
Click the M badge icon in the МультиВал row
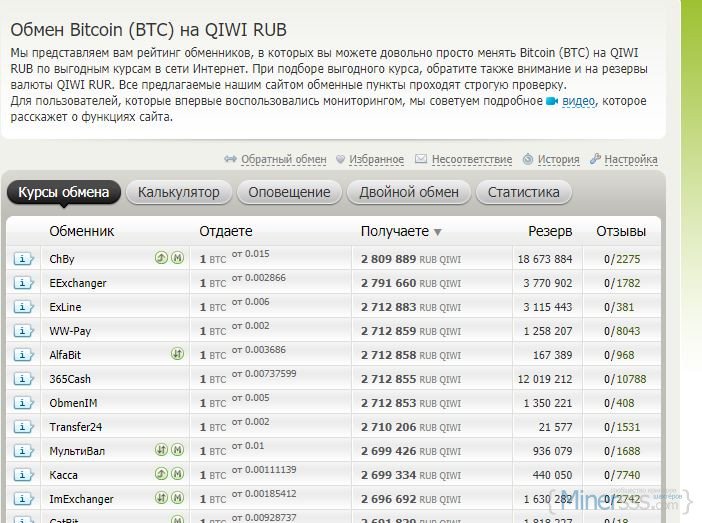pyautogui.click(x=177, y=450)
